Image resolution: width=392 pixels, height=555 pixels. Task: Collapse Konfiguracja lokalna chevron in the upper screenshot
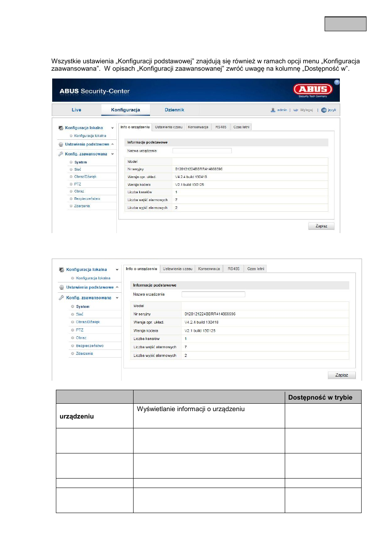pyautogui.click(x=113, y=128)
